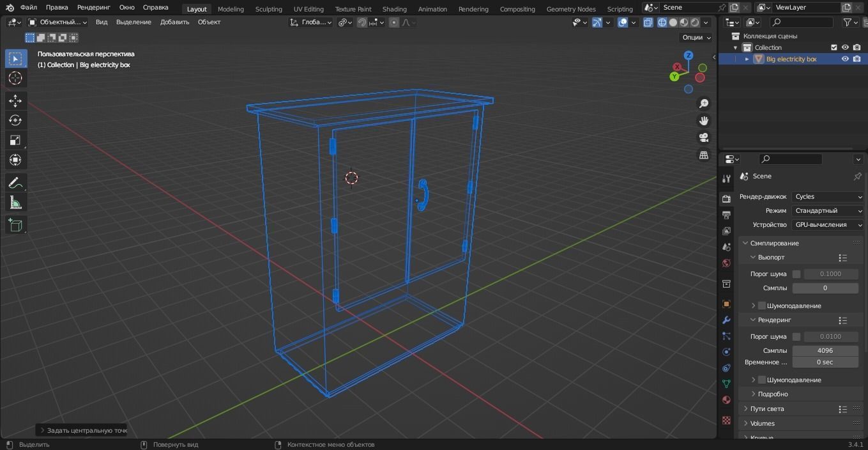Select the Measure tool
The image size is (868, 450).
(x=16, y=203)
